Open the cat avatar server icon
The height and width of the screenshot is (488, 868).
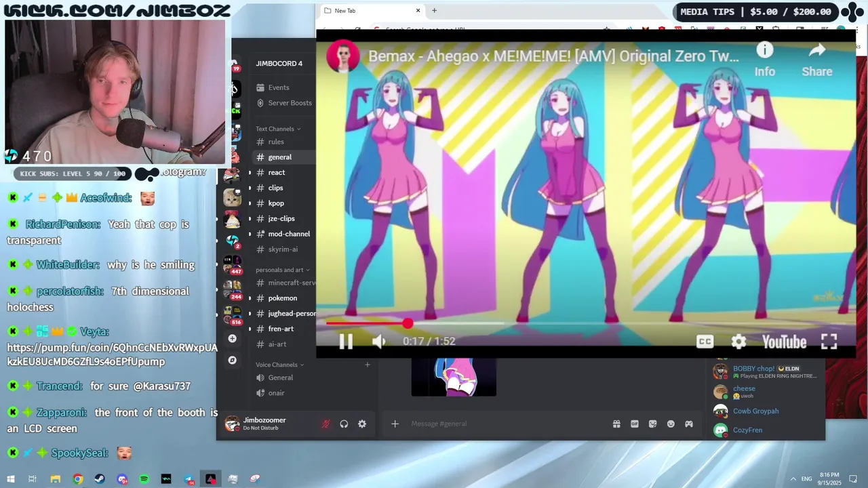point(233,198)
